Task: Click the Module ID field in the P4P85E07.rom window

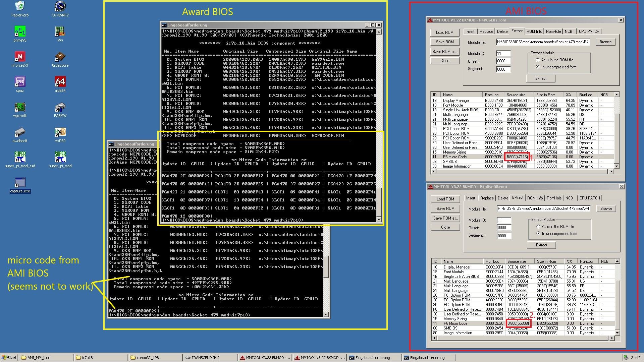Action: (x=503, y=54)
